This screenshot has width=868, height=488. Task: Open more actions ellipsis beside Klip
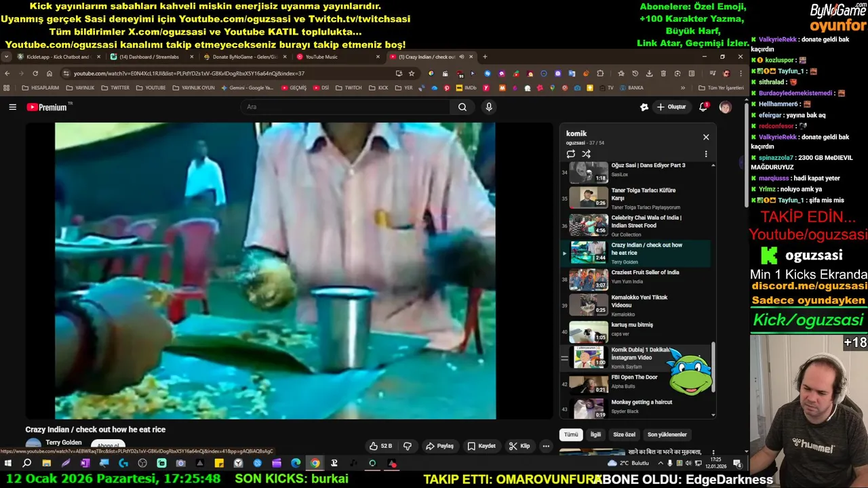546,446
